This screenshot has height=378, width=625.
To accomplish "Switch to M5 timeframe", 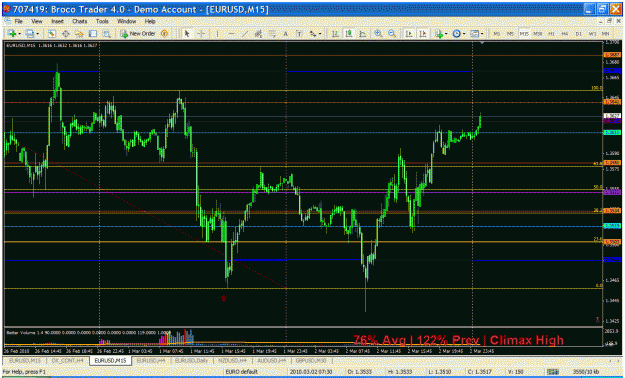I will coord(510,34).
